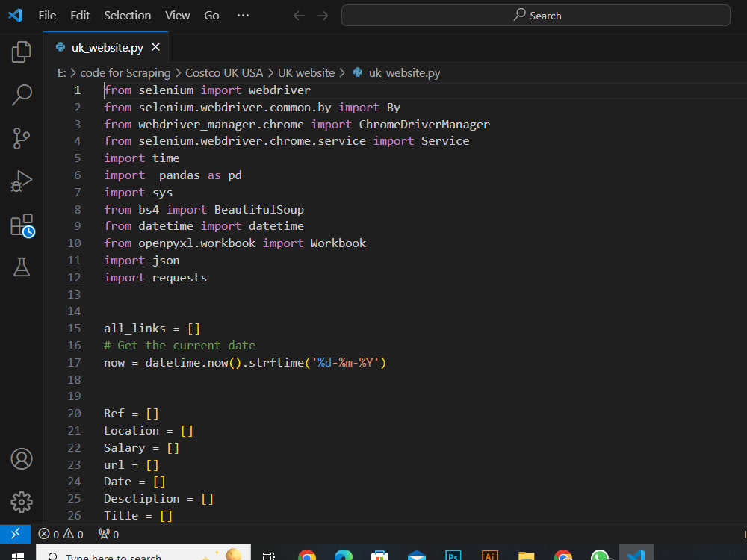
Task: Launch Photoshop from the taskbar
Action: click(x=453, y=555)
